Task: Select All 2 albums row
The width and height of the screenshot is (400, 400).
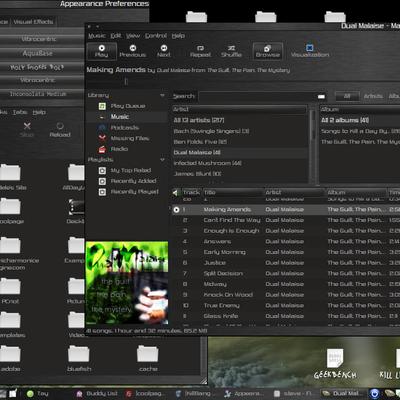Action: coord(360,120)
